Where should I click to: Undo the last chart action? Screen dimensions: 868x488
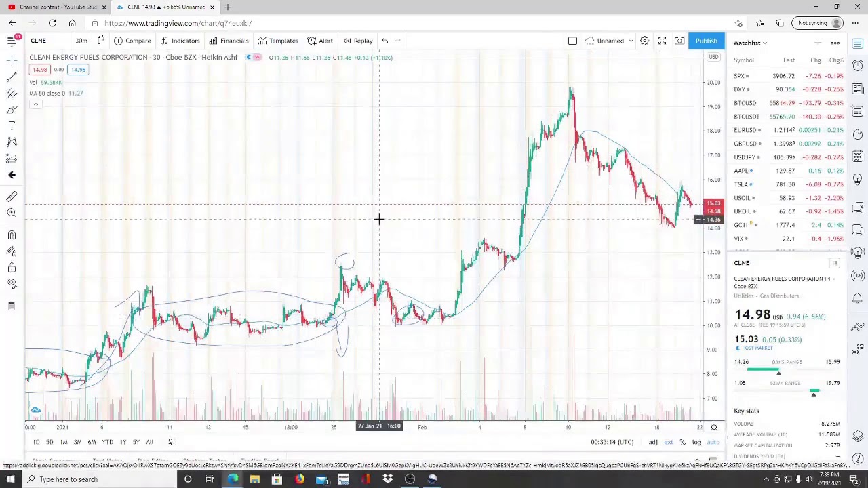pyautogui.click(x=384, y=41)
